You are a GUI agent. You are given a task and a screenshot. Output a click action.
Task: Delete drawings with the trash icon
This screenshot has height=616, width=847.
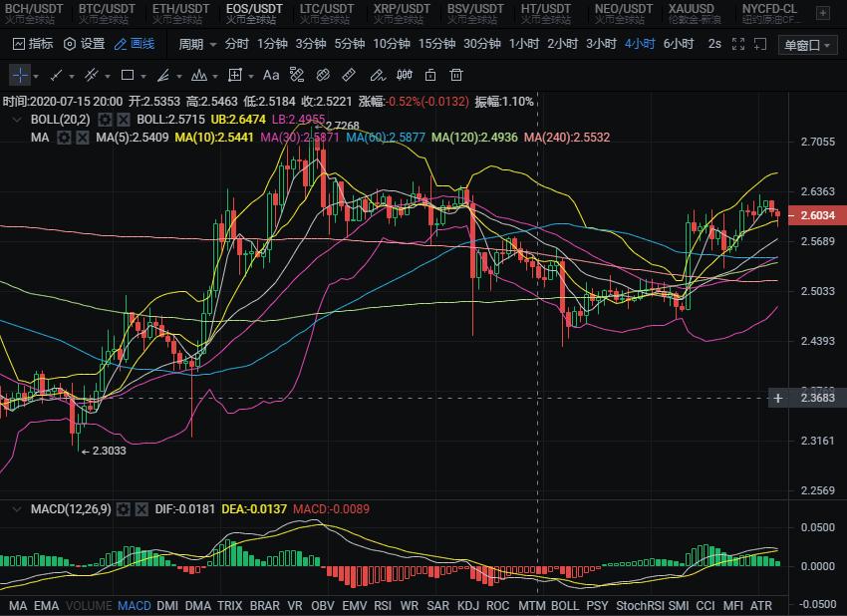coord(456,75)
